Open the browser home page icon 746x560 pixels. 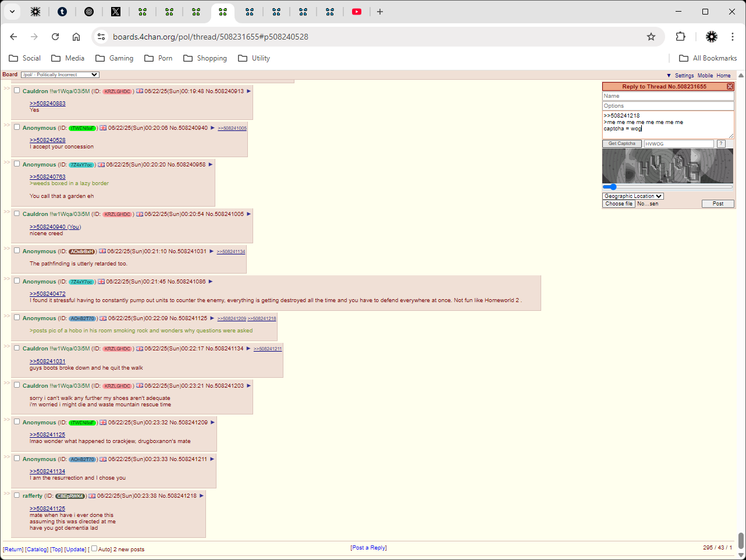click(x=76, y=37)
